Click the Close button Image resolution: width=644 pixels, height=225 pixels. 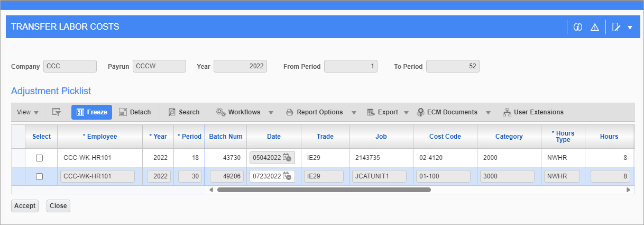pyautogui.click(x=58, y=206)
